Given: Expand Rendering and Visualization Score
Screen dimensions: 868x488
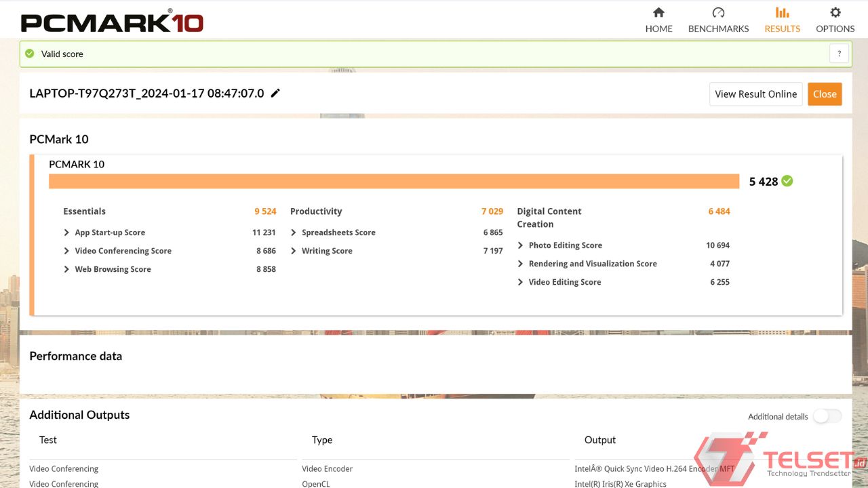Looking at the screenshot, I should [521, 264].
